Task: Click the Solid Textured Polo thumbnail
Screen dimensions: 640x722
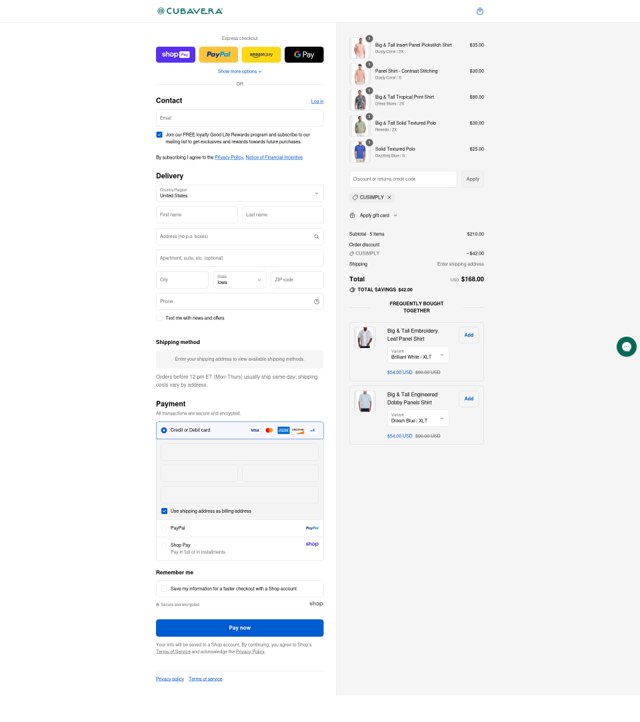Action: 360,152
